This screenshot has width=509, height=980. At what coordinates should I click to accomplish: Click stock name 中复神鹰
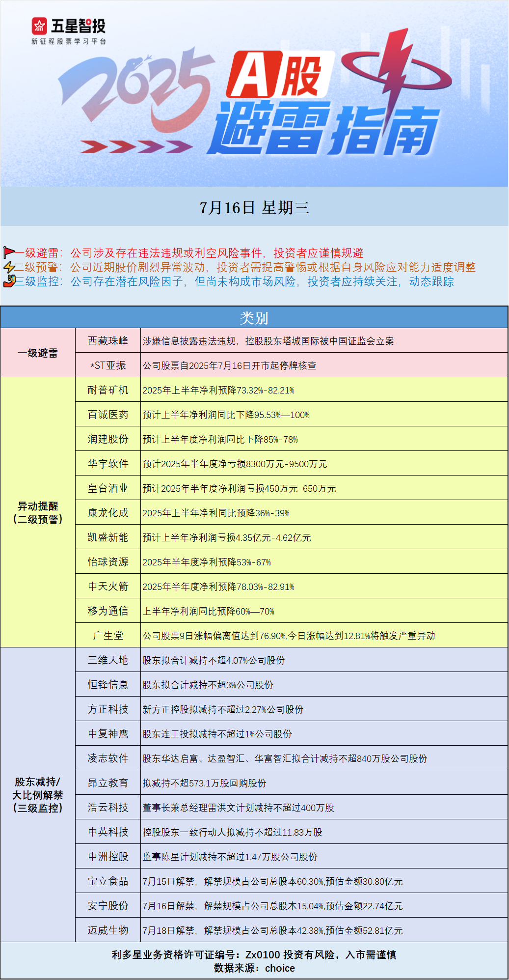click(108, 734)
